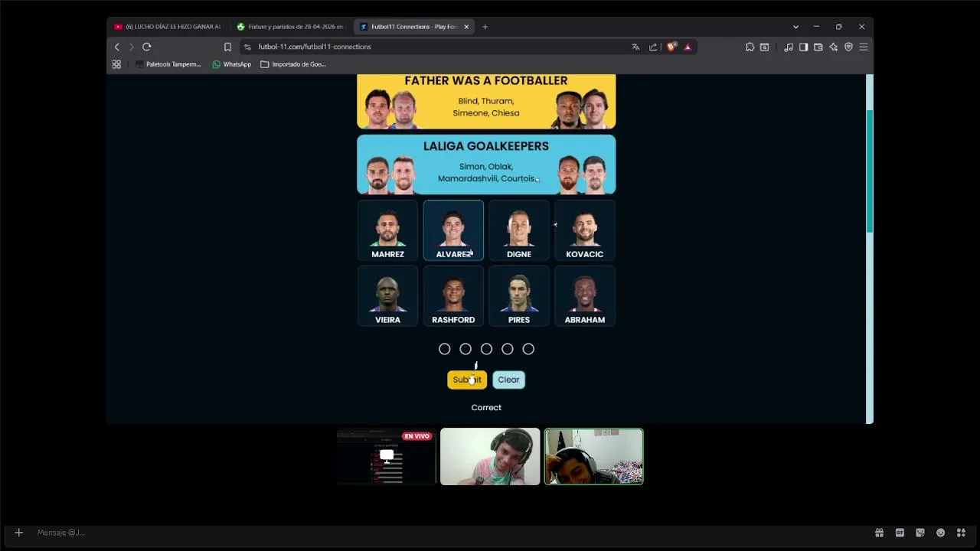Viewport: 980px width, 551px height.
Task: Open the music note playlist icon
Action: coord(789,47)
